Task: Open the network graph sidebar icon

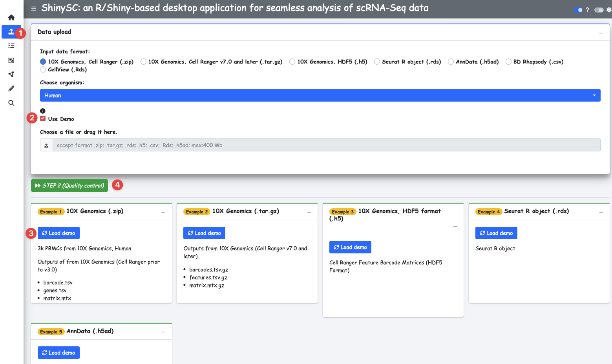Action: click(11, 74)
